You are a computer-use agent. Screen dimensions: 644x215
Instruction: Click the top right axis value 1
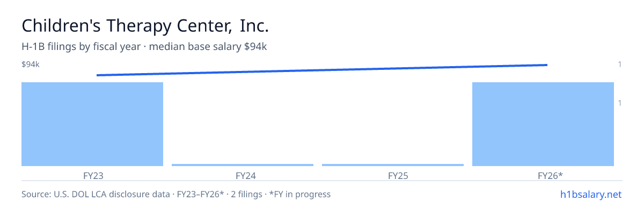click(620, 64)
